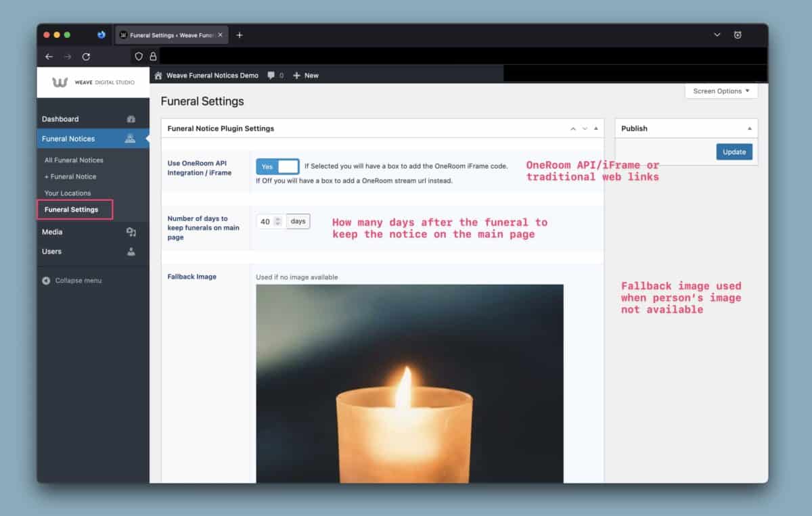Click the browser reload icon
This screenshot has height=516, width=812.
pos(86,57)
